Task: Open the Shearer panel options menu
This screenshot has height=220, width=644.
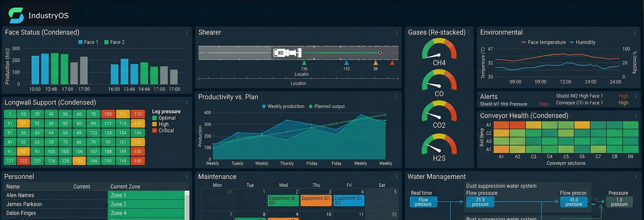Action: [x=396, y=32]
